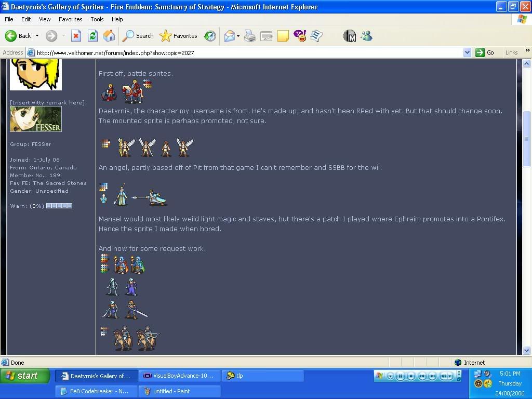Viewport: 532px width, 399px height.
Task: Click the Pontifex spear-thrust sprite image
Action: [149, 198]
